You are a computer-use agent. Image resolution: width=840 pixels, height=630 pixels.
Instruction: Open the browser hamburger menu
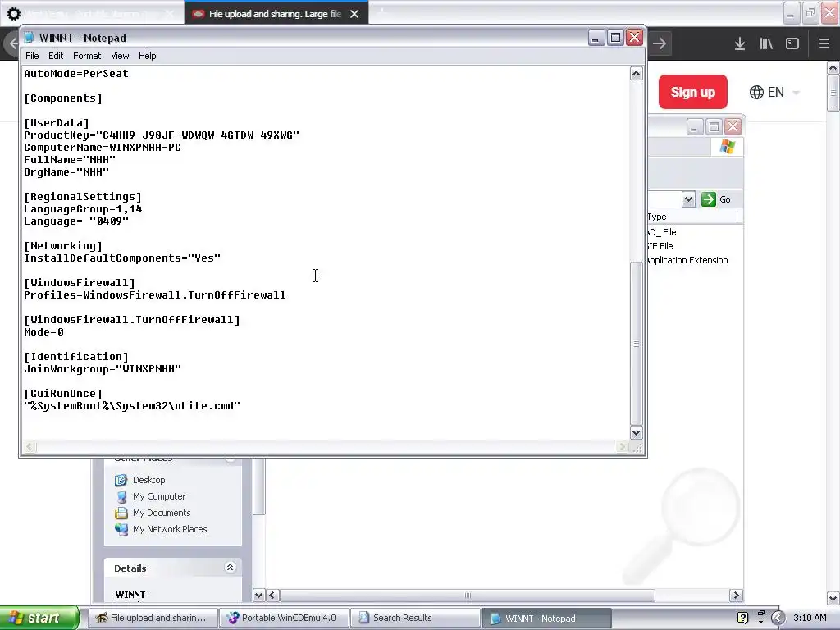pyautogui.click(x=824, y=44)
